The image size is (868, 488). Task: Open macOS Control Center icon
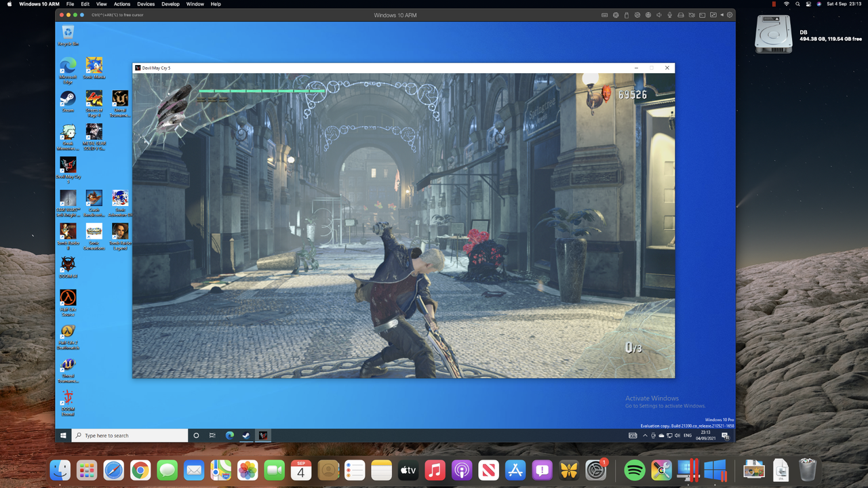point(808,4)
